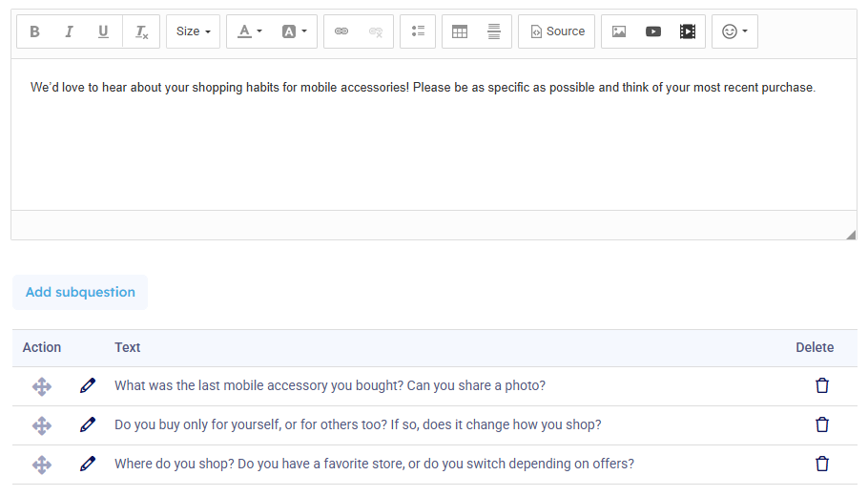The height and width of the screenshot is (496, 868).
Task: Insert a horizontal line
Action: pos(494,31)
